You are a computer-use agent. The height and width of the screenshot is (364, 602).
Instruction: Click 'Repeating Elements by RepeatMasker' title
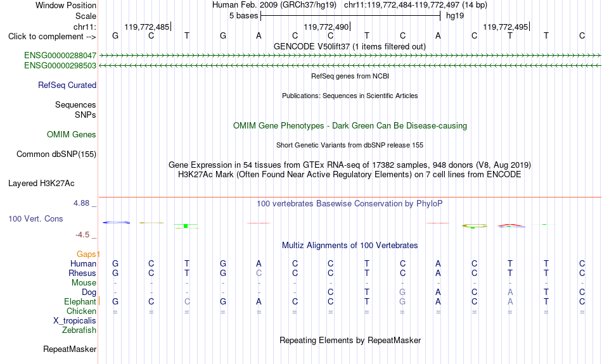tap(350, 341)
